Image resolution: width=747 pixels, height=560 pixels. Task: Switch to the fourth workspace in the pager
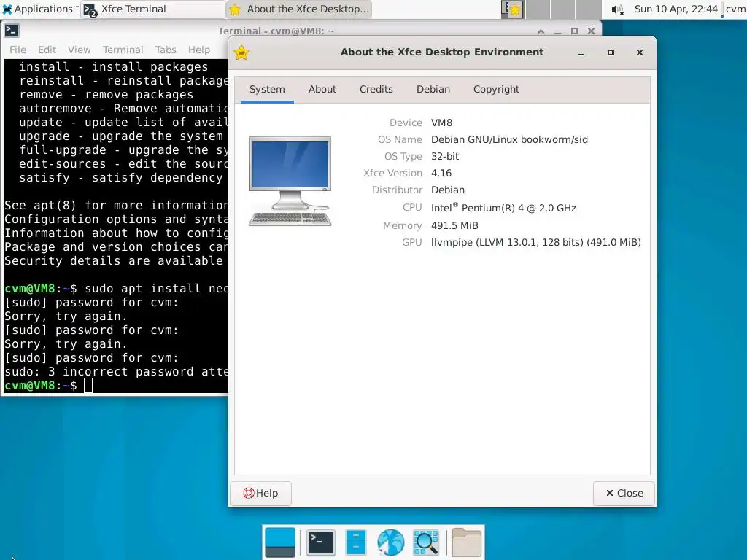point(589,9)
